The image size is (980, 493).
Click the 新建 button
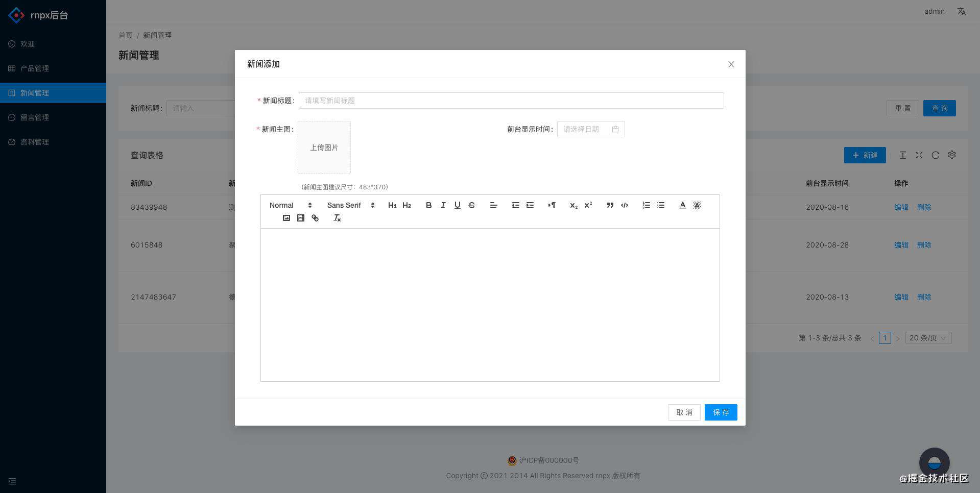[865, 155]
